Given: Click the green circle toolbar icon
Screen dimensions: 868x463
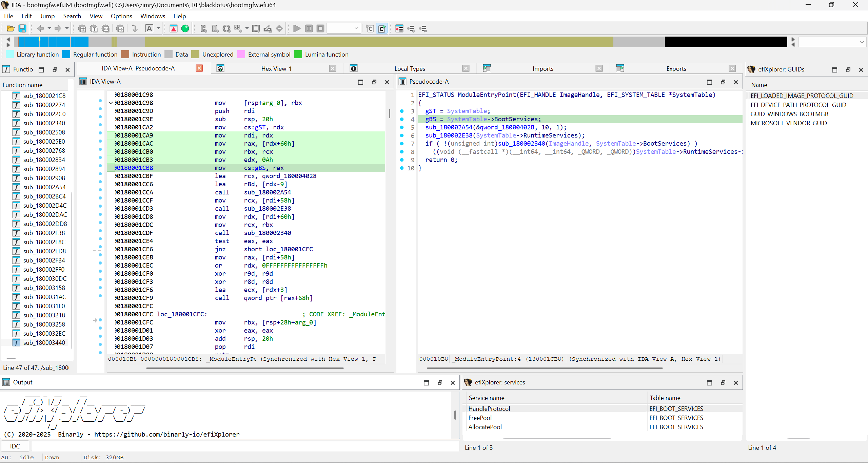Looking at the screenshot, I should pos(185,28).
